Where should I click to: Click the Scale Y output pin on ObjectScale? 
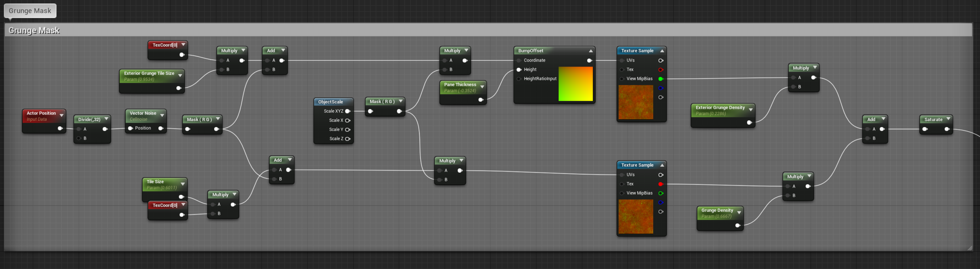coord(348,130)
